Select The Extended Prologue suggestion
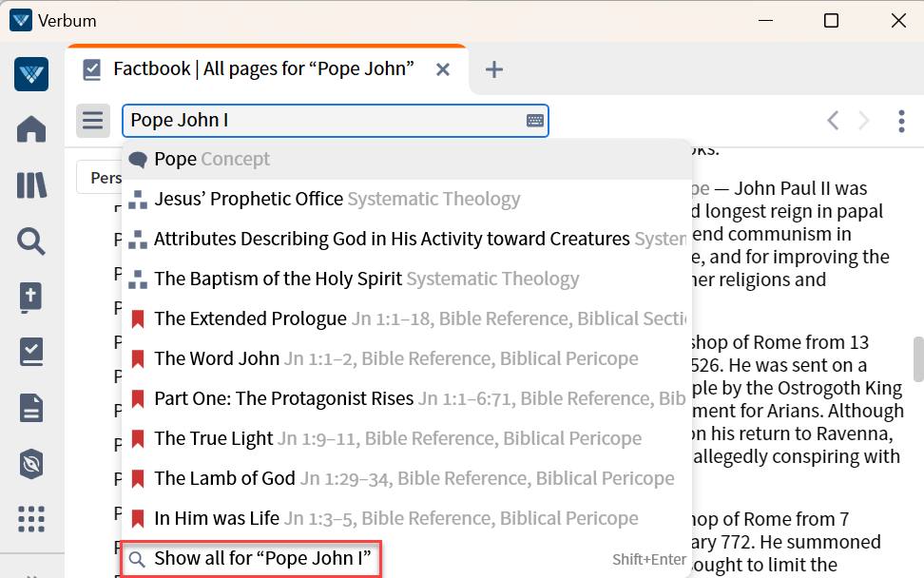The width and height of the screenshot is (924, 578). pyautogui.click(x=407, y=318)
